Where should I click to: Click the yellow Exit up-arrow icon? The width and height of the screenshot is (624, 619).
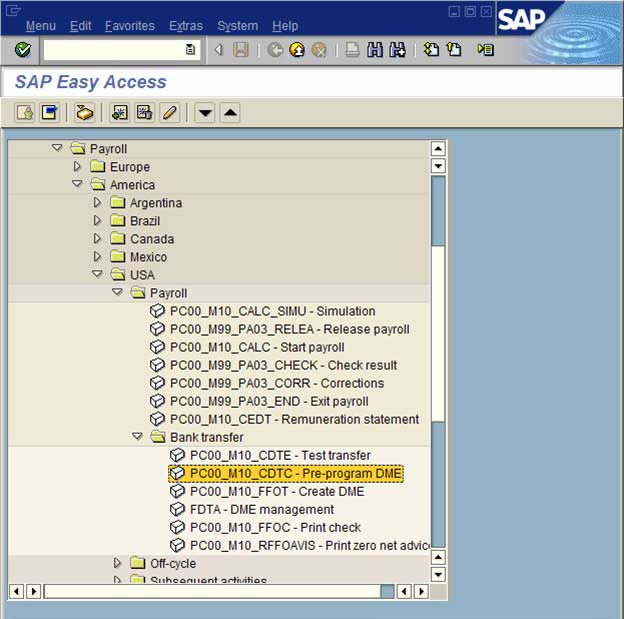pyautogui.click(x=297, y=50)
